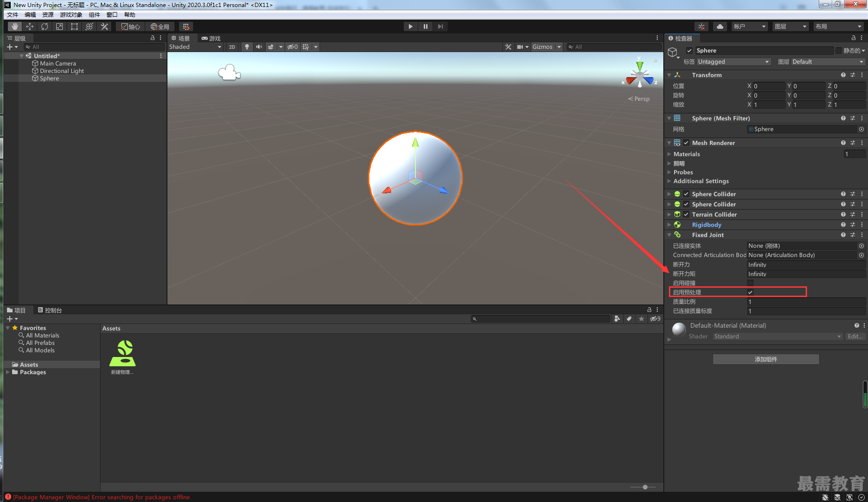Toggle 静态的 static checkbox
Screen dimensions: 868x502
click(x=839, y=51)
